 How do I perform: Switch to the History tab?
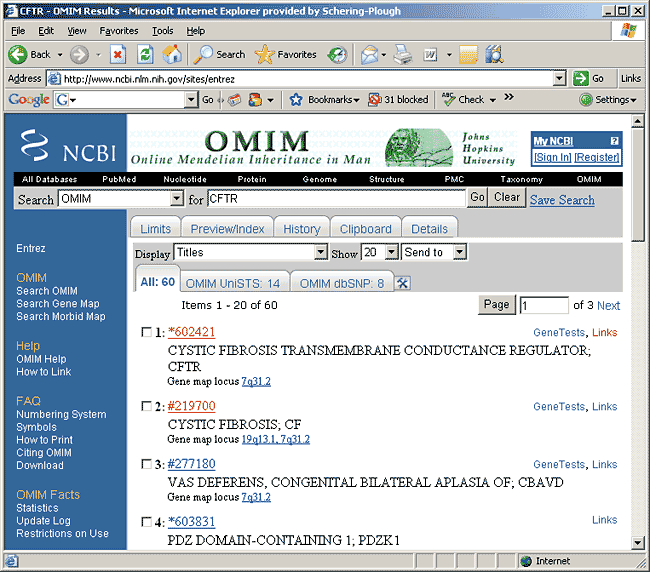tap(302, 229)
